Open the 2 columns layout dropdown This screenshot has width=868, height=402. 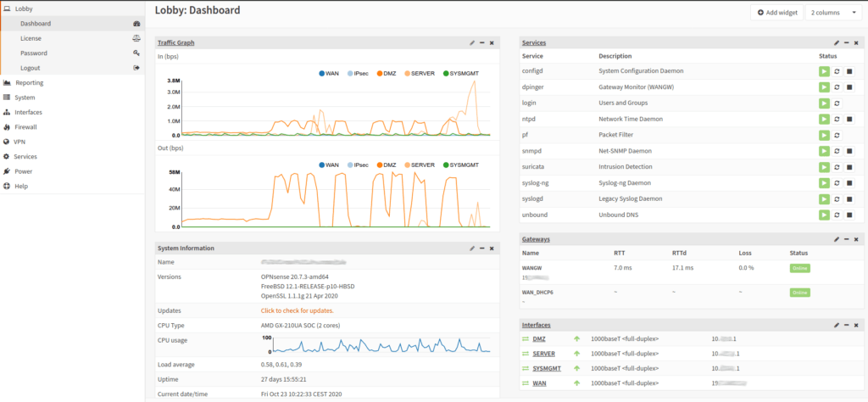pos(834,13)
